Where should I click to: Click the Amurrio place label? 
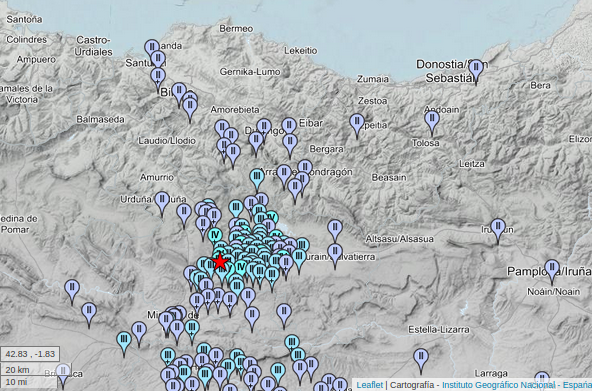click(157, 177)
